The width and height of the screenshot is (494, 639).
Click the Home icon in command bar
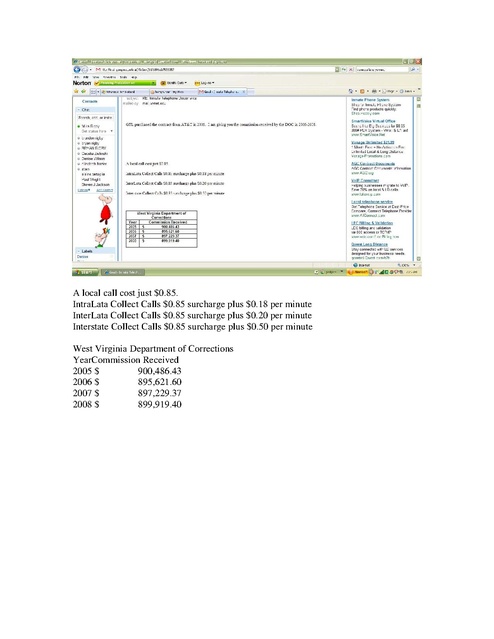point(351,91)
